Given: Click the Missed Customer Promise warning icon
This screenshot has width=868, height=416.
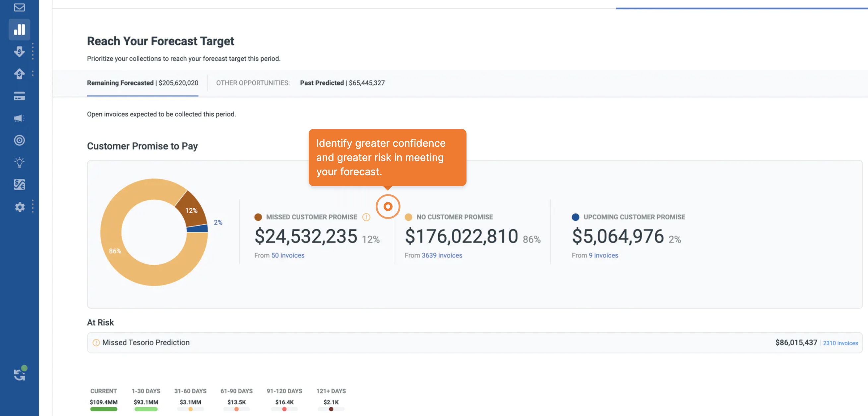Looking at the screenshot, I should 366,217.
